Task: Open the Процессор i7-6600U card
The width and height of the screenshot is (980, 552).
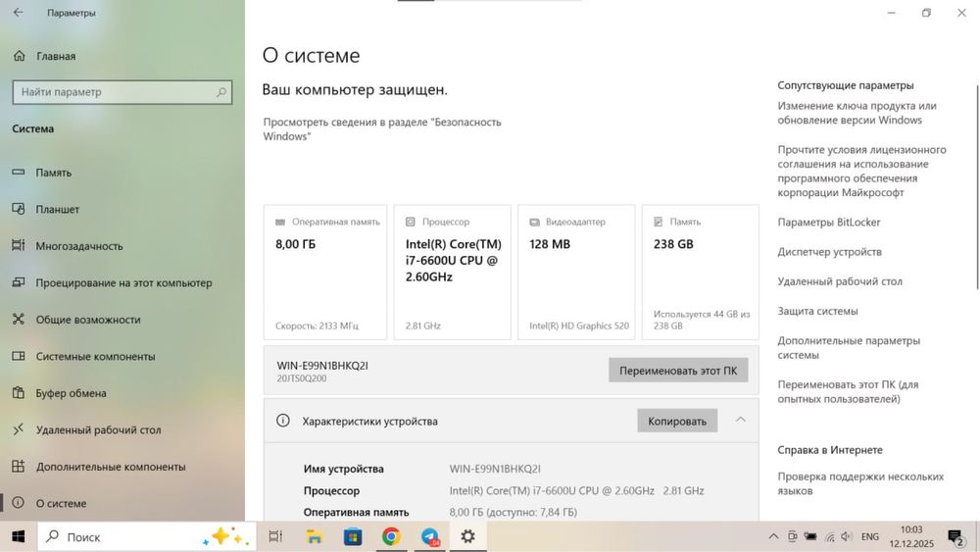Action: 453,272
